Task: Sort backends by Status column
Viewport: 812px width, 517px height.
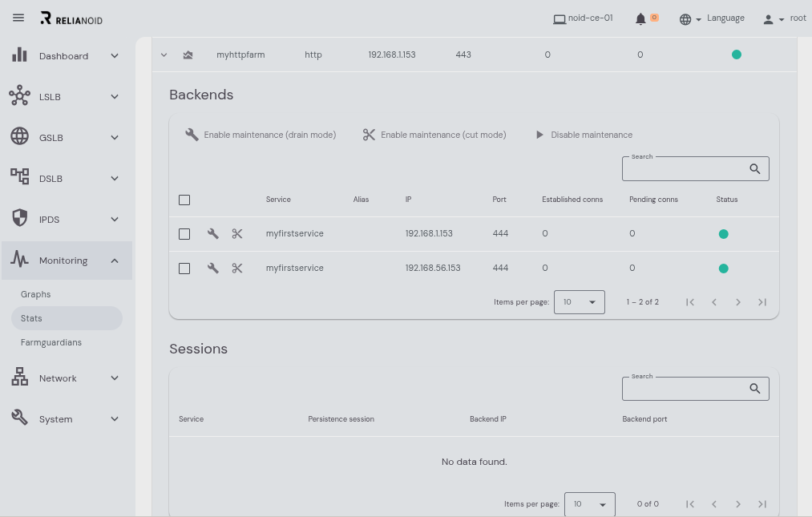Action: coord(726,200)
